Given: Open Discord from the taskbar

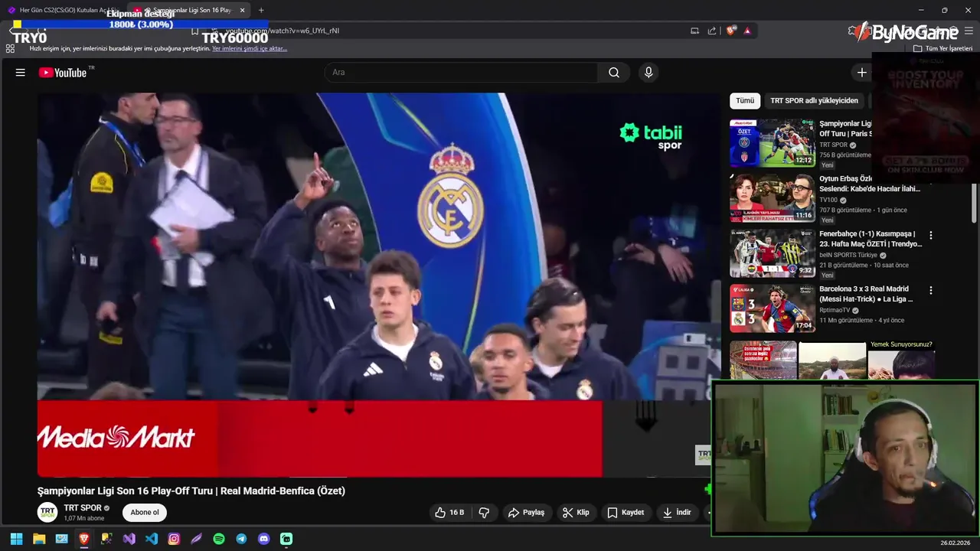Looking at the screenshot, I should point(264,539).
